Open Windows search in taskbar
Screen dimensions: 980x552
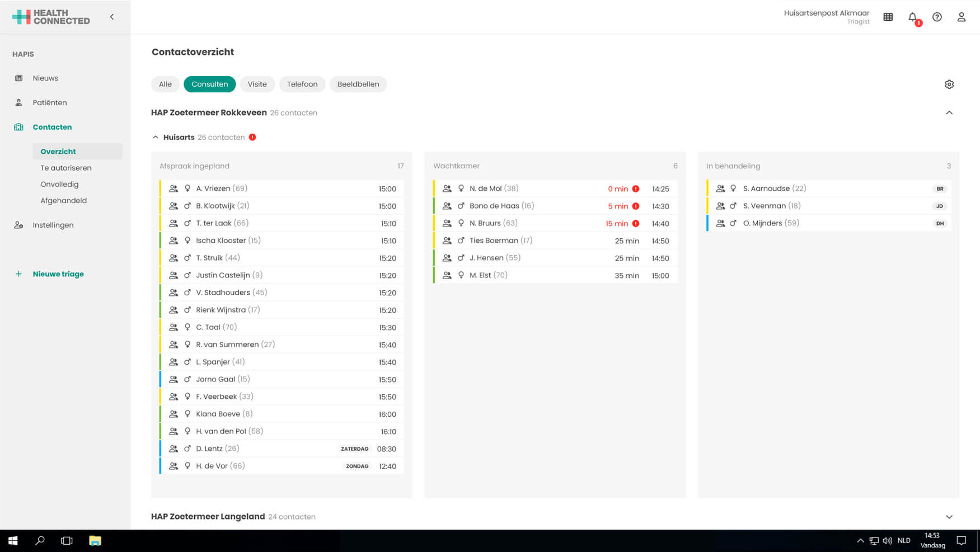point(40,541)
